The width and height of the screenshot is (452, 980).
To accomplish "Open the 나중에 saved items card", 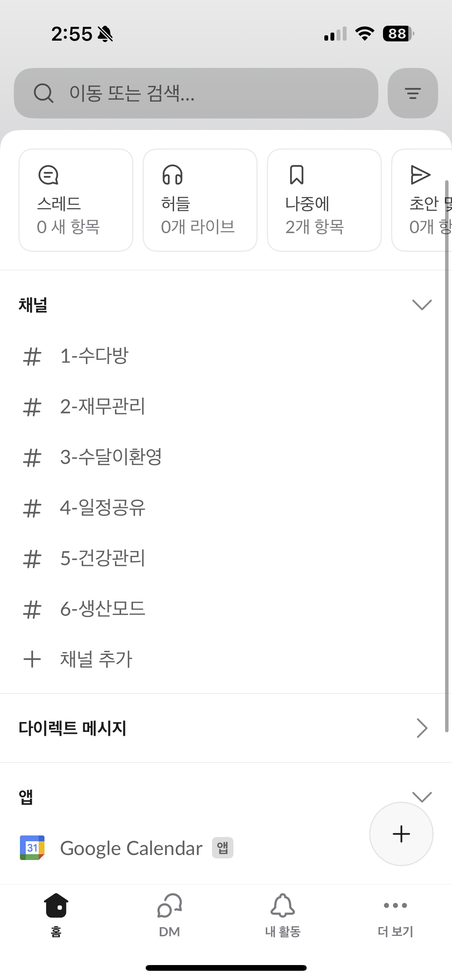I will [324, 200].
